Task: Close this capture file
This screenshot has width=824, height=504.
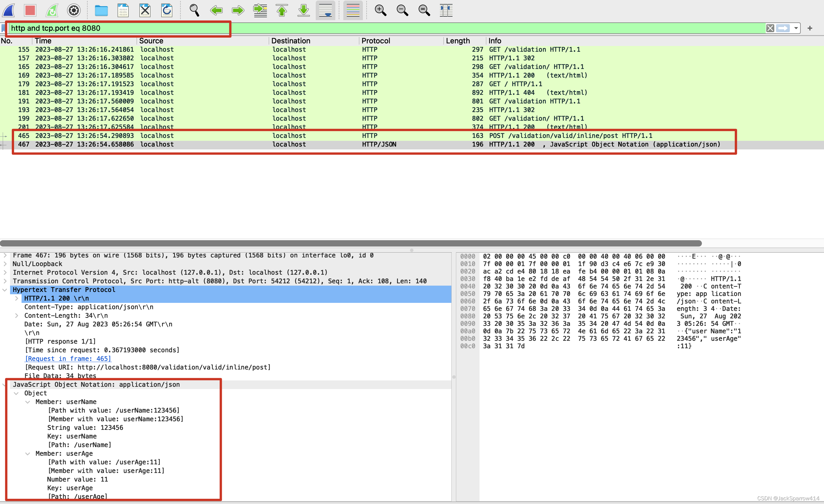Action: pyautogui.click(x=145, y=10)
